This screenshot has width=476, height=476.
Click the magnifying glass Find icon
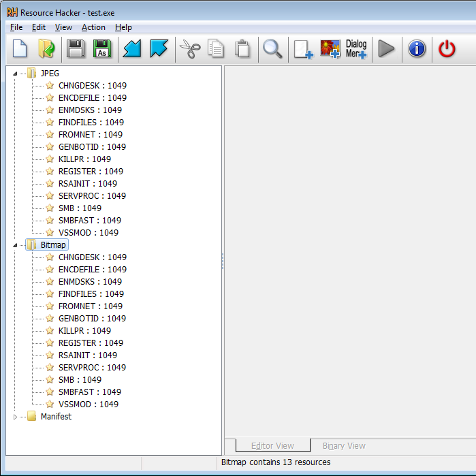[x=272, y=49]
